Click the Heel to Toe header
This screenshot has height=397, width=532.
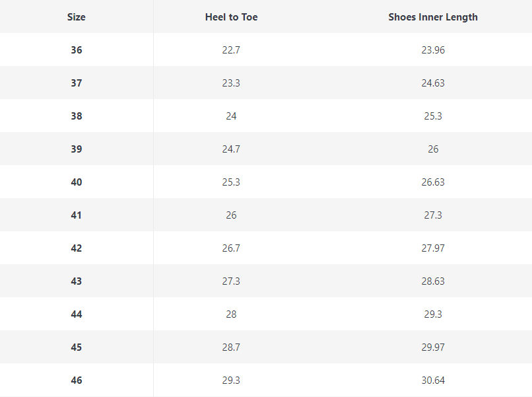pyautogui.click(x=231, y=17)
